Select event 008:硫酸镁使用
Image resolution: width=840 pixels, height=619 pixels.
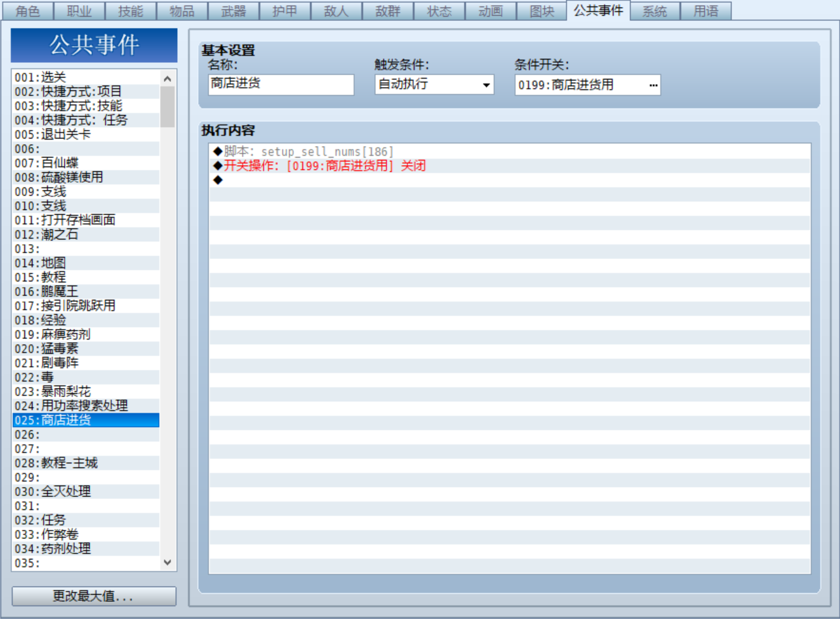(x=86, y=177)
